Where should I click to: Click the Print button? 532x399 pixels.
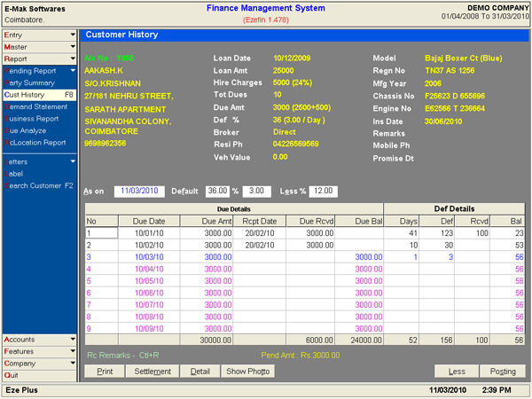105,372
